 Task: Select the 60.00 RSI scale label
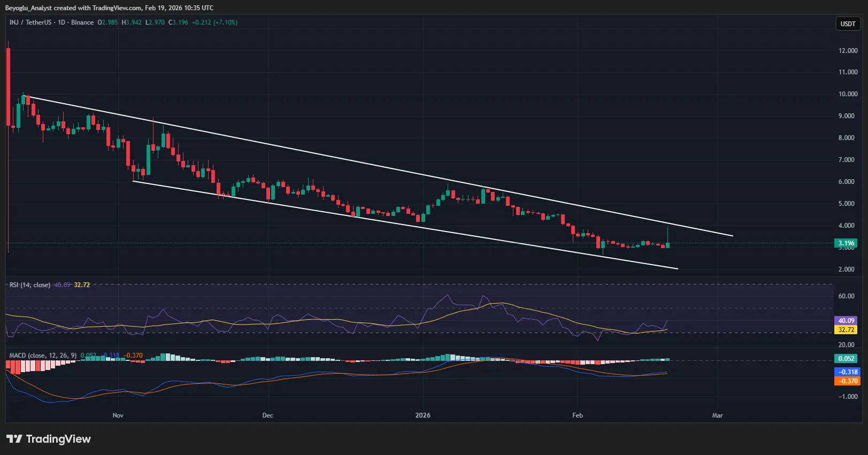(x=846, y=296)
